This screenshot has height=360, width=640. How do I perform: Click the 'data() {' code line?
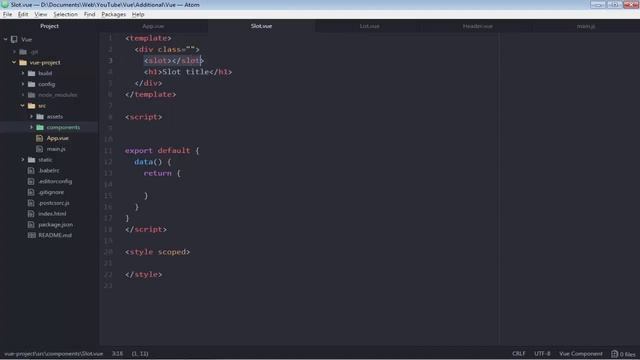(153, 162)
